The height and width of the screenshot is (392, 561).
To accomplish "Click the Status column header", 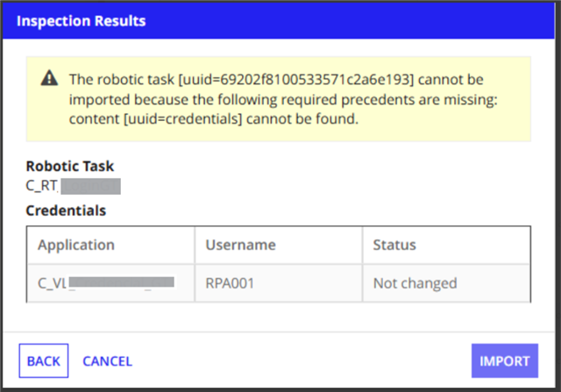I will click(394, 245).
